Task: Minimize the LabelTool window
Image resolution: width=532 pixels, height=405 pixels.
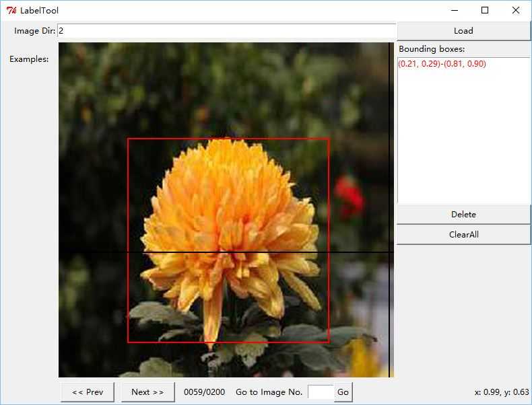Action: [455, 11]
